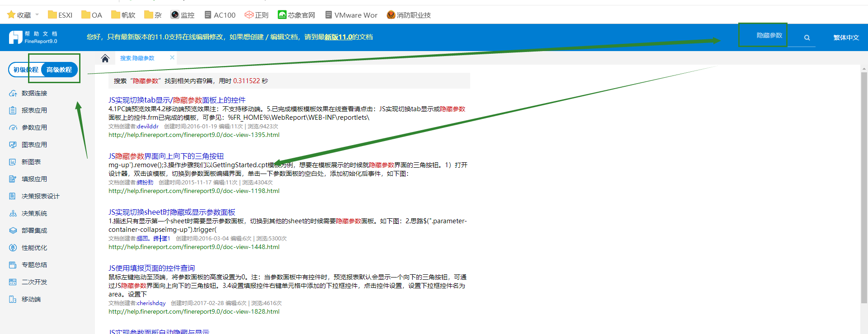Open the OA bookmark folder
Viewport: 868px width, 334px height.
pyautogui.click(x=92, y=15)
